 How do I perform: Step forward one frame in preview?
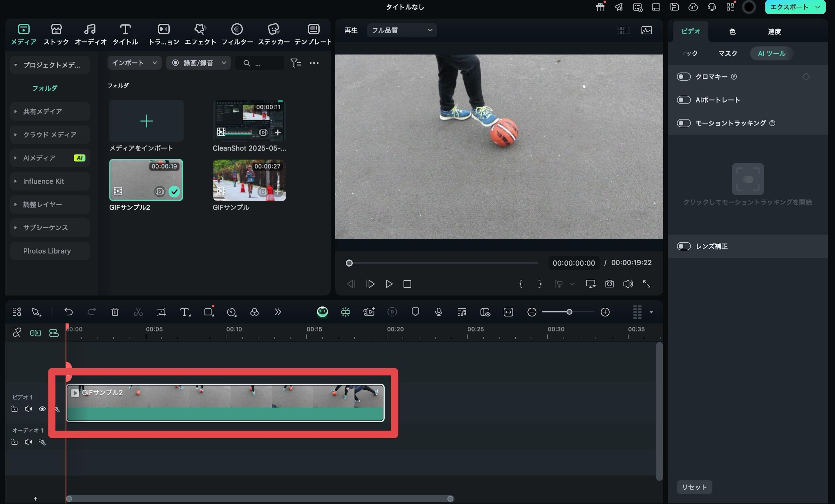pos(370,284)
